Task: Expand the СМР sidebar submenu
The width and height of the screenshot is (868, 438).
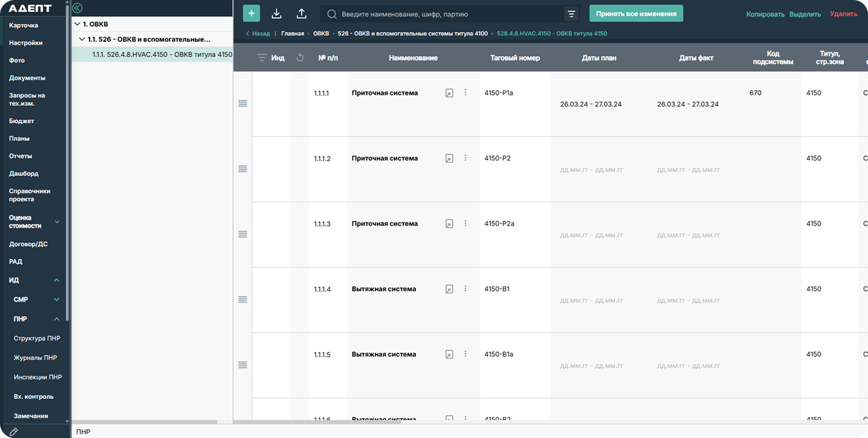Action: pos(57,300)
